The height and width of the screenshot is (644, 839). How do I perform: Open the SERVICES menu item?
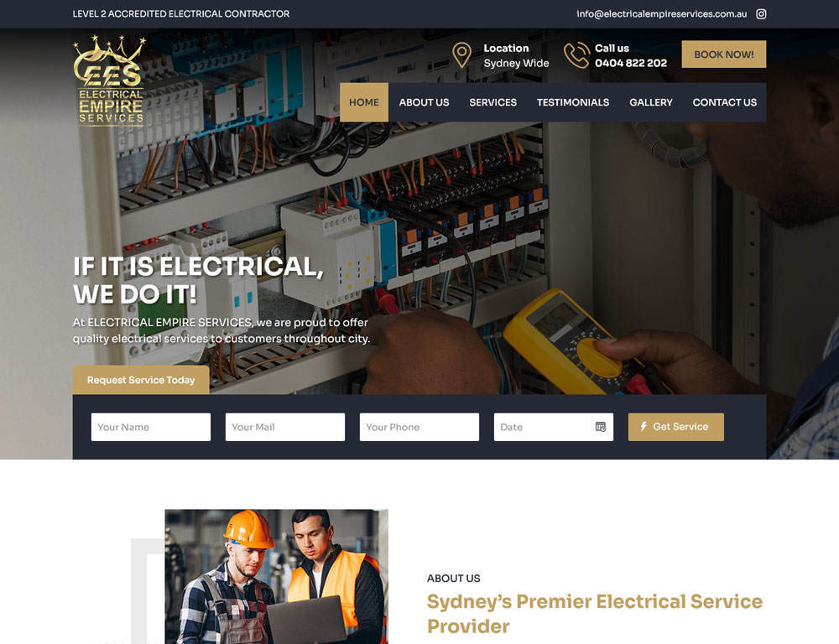(x=492, y=102)
